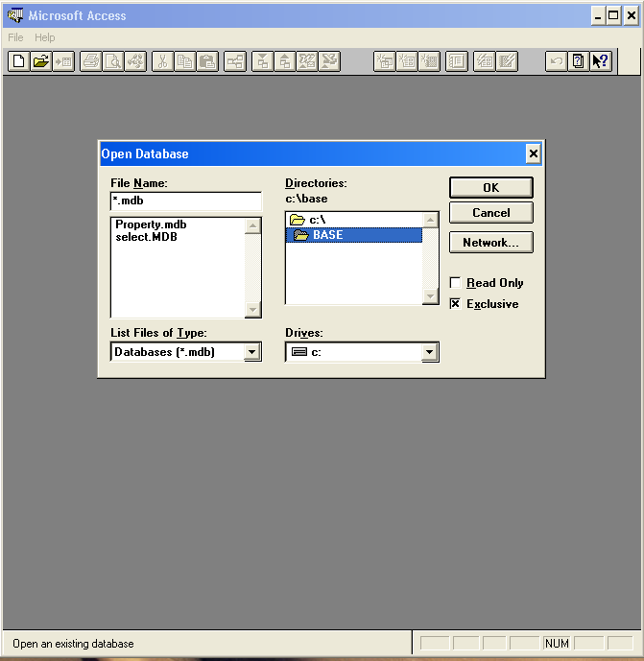Click the New Database blank page icon
Screen dimensions: 644x661
click(x=18, y=61)
